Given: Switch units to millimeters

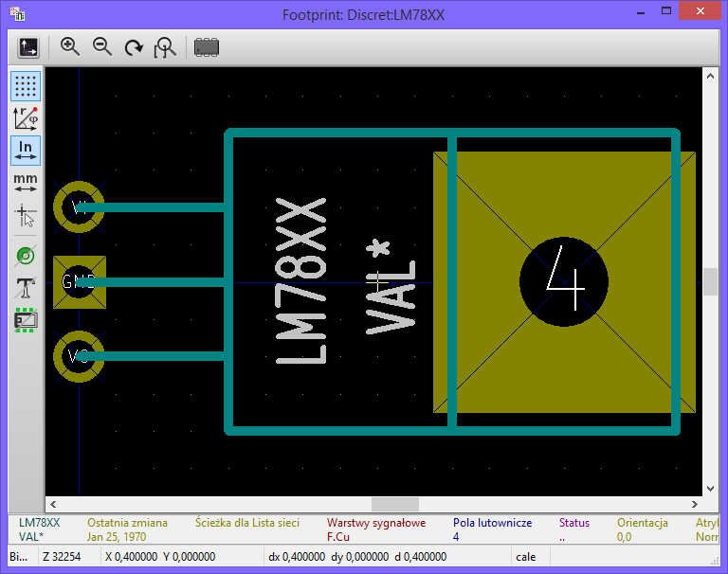Looking at the screenshot, I should pyautogui.click(x=26, y=181).
